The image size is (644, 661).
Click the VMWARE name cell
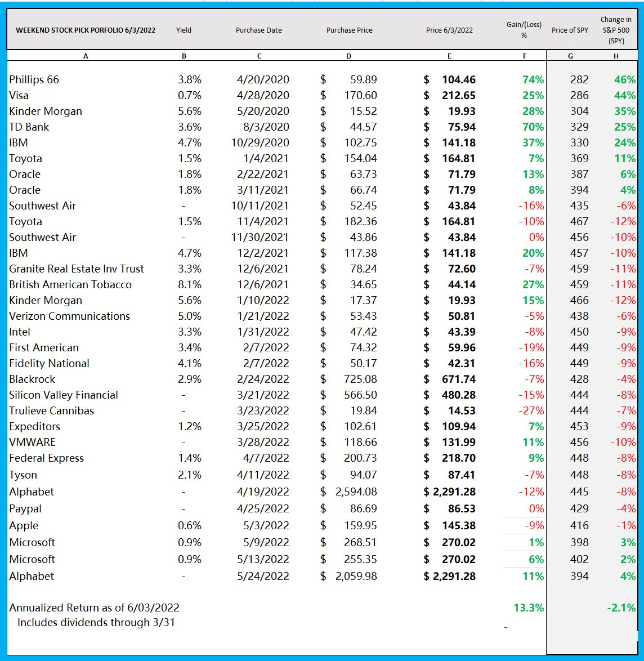coord(33,442)
